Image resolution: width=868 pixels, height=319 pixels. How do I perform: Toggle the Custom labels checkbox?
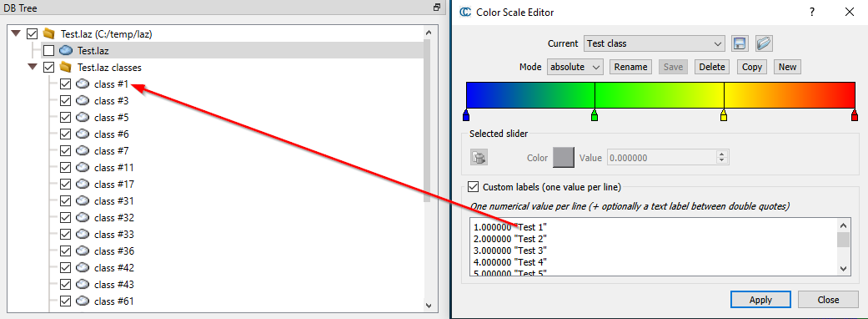click(x=474, y=186)
